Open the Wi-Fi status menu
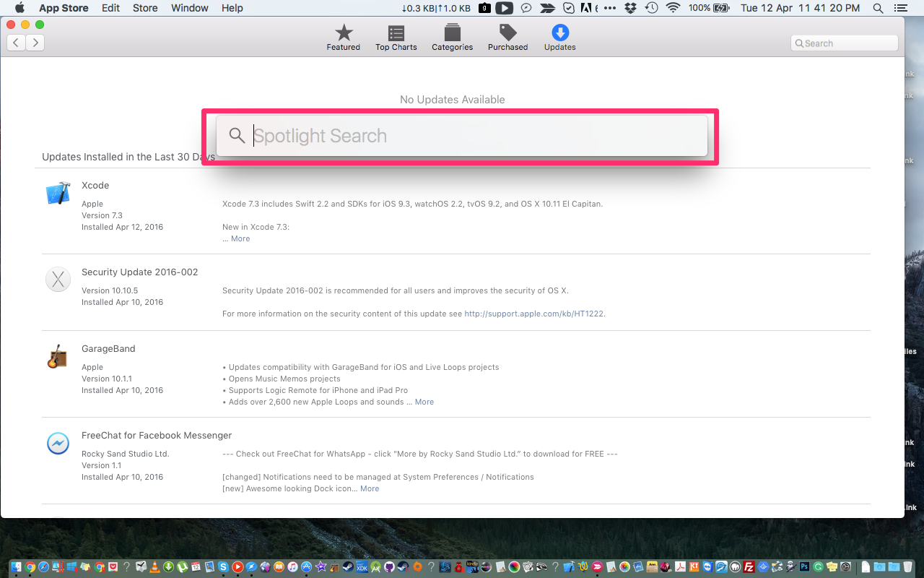Image resolution: width=924 pixels, height=578 pixels. click(673, 8)
